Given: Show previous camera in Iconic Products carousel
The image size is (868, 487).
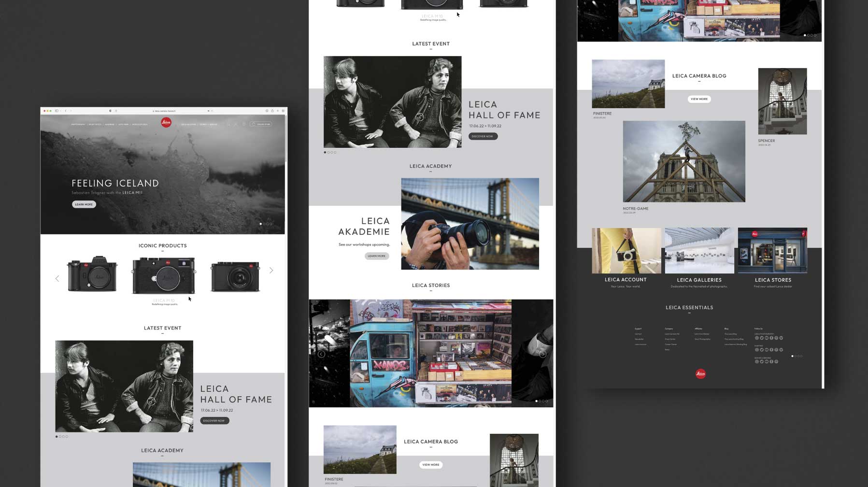Looking at the screenshot, I should [x=57, y=278].
